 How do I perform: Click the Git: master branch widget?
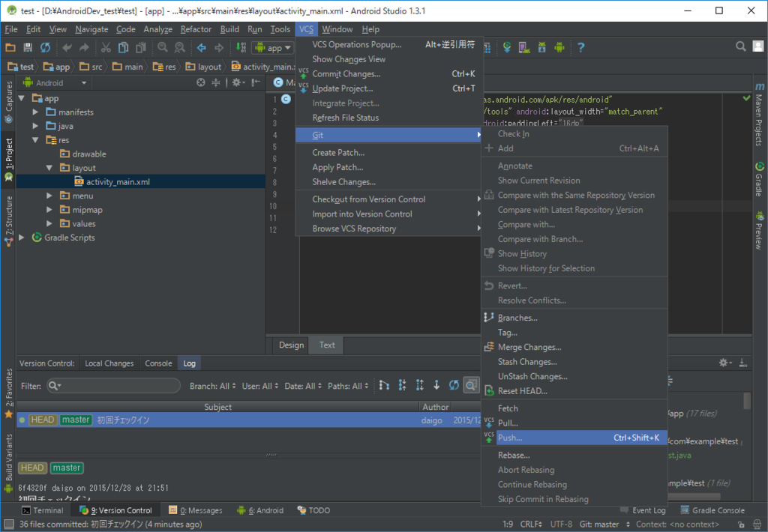click(605, 525)
